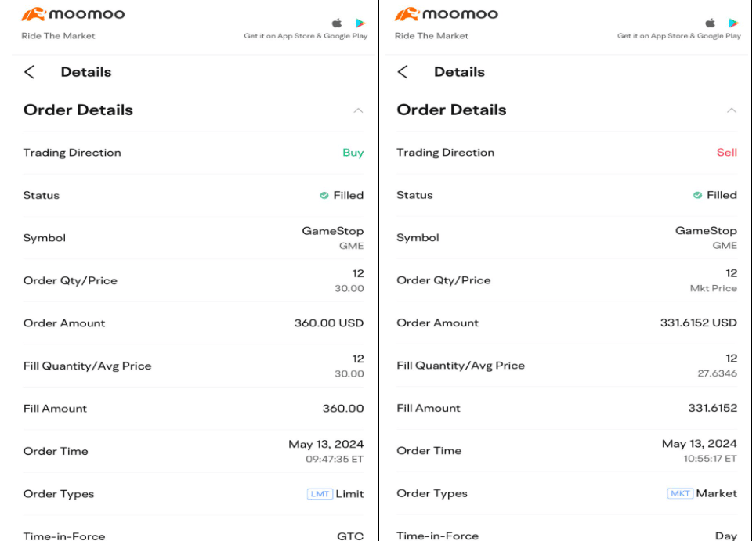This screenshot has height=541, width=756.
Task: Open the GameStop symbol in Sell order
Action: point(706,231)
